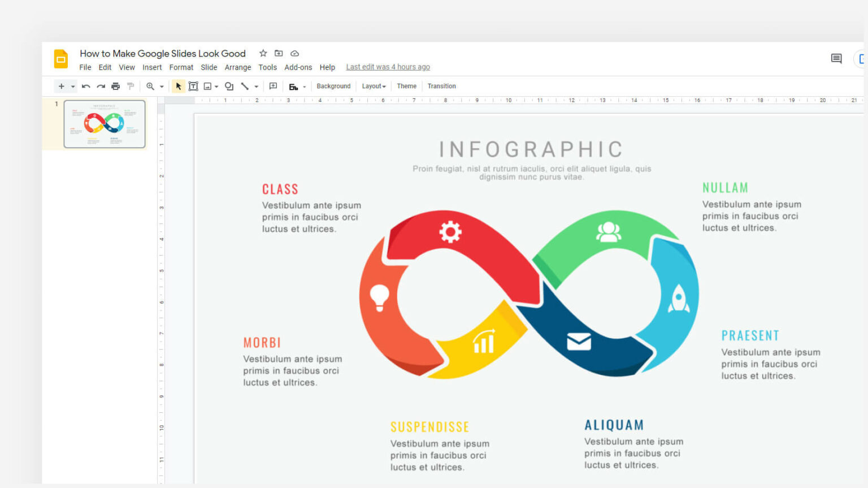Star this presentation
The image size is (868, 488).
click(263, 53)
